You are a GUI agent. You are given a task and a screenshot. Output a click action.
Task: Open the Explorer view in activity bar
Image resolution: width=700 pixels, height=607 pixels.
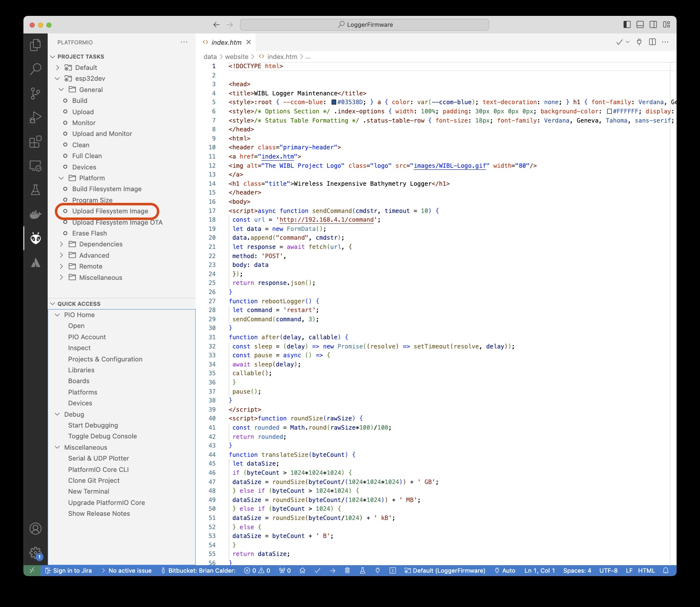(x=36, y=45)
